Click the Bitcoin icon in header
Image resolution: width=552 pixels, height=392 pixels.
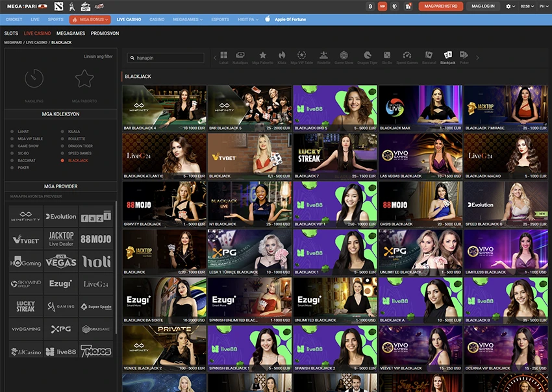point(370,6)
